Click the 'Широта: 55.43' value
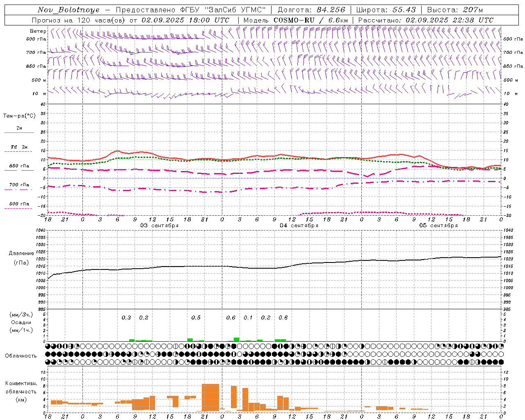Image resolution: width=525 pixels, height=420 pixels. (386, 10)
